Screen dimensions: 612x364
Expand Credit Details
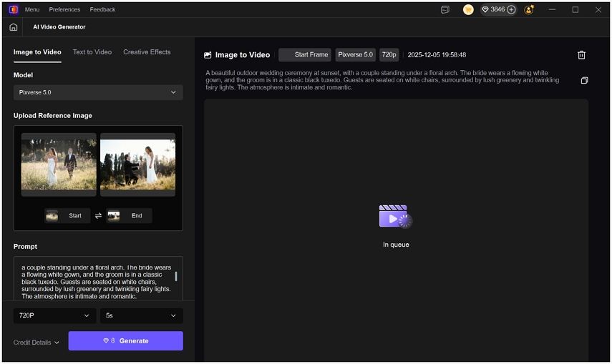click(37, 342)
